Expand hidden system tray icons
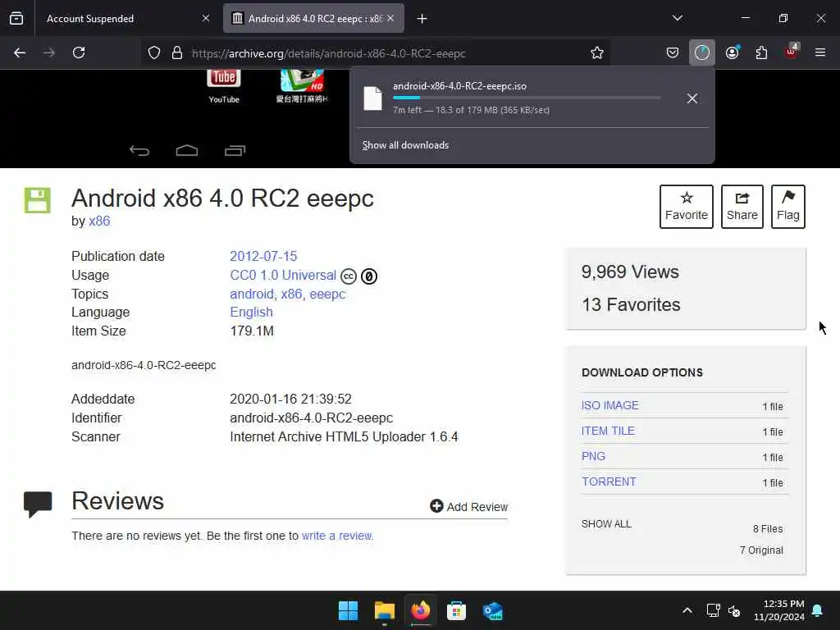 click(x=687, y=610)
